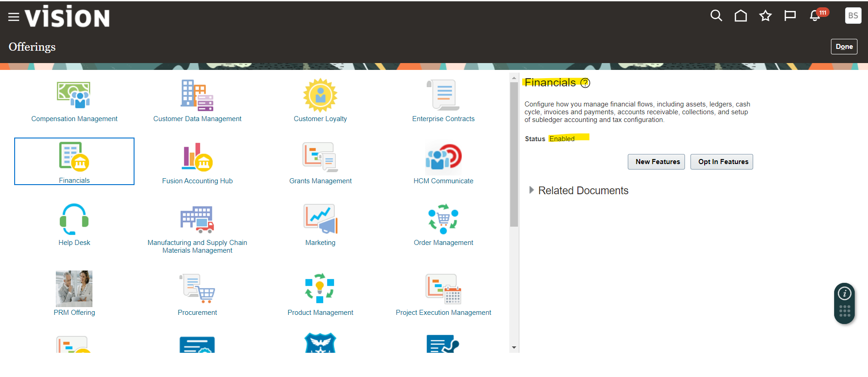
Task: Click the HCM Communicate link text
Action: (443, 181)
